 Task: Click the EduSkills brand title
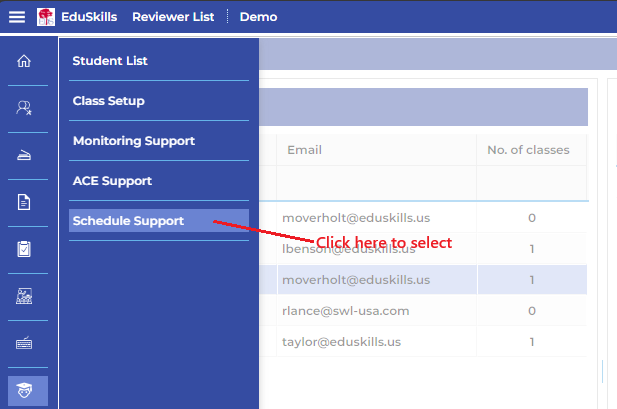tap(89, 17)
